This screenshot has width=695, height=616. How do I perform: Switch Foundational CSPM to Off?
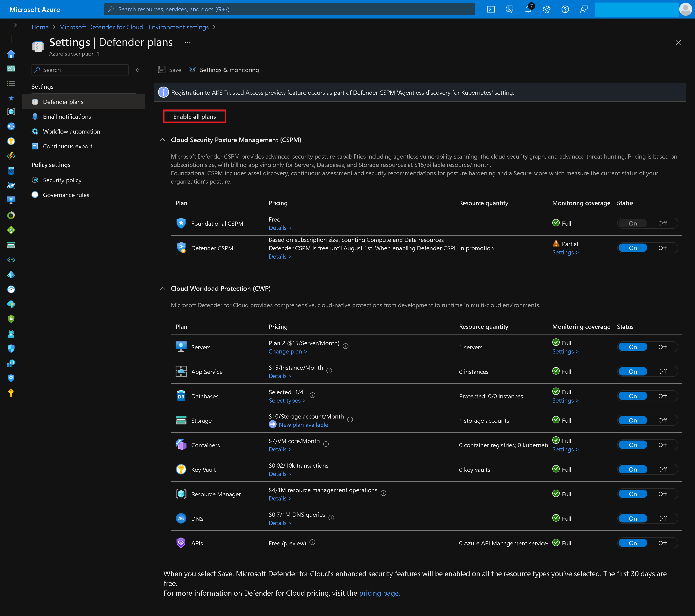click(662, 223)
